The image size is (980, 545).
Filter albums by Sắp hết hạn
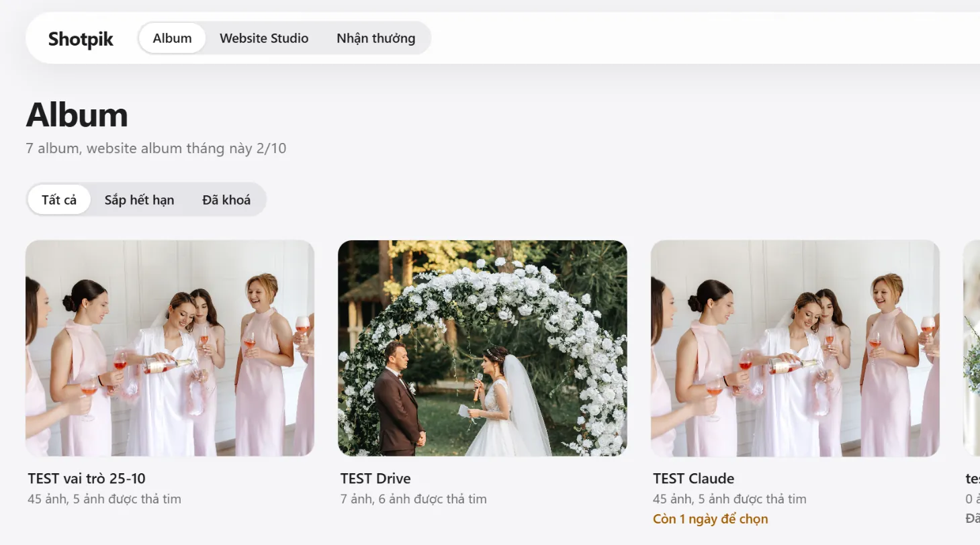139,199
